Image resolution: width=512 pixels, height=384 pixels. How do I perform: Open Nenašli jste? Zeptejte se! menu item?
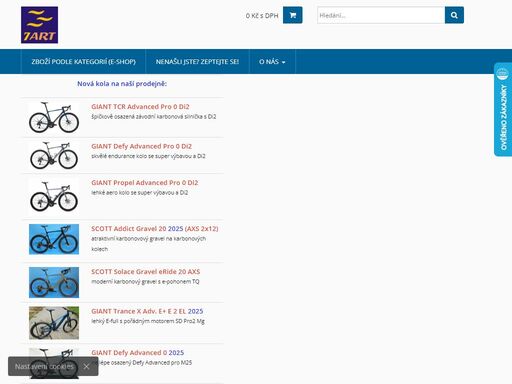[x=197, y=62]
